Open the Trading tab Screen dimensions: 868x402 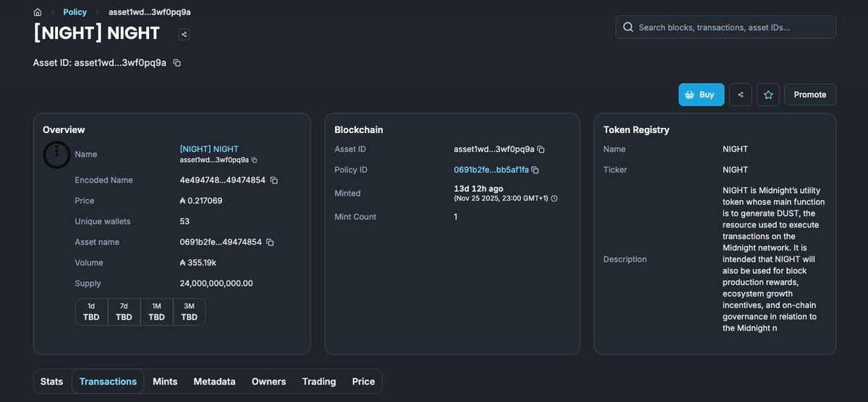[x=319, y=381]
